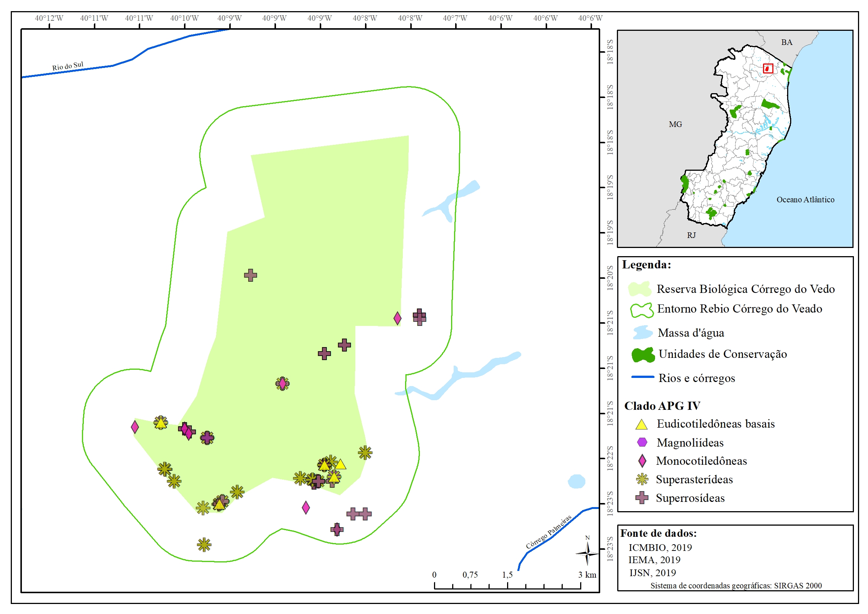
Task: Click the Córrego Palmeiras stream label
Action: coord(548,532)
